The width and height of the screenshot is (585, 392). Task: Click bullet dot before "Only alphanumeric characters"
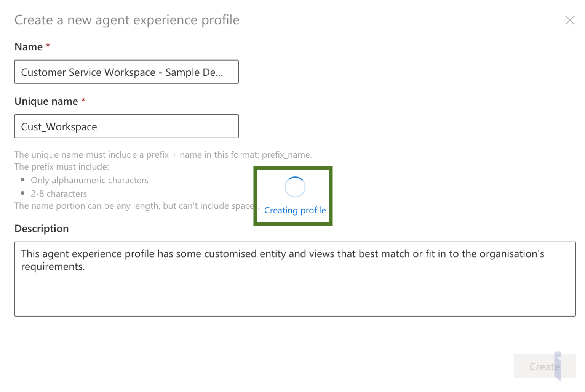coord(23,179)
